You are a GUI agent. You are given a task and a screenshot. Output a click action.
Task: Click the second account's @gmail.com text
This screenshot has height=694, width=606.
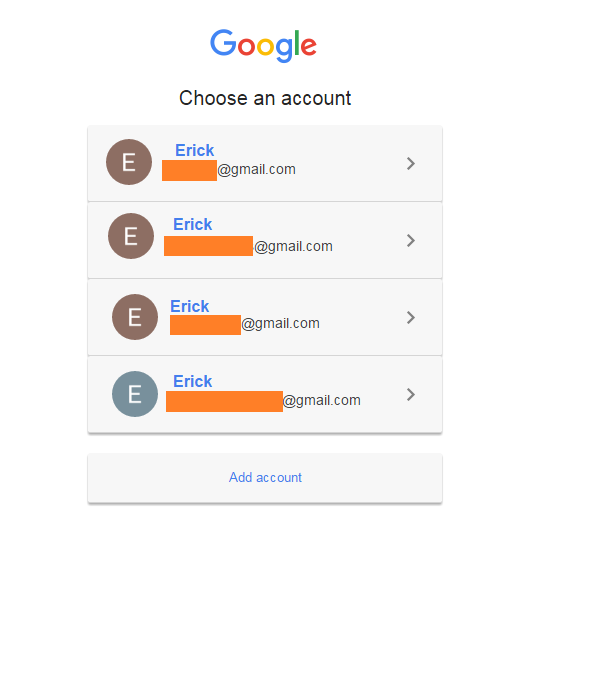pos(294,246)
